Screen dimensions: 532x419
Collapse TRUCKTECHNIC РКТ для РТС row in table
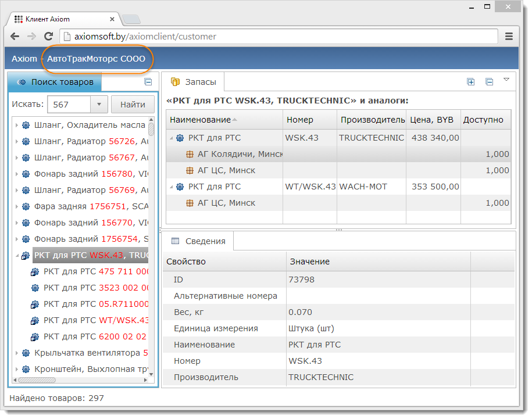click(x=172, y=138)
